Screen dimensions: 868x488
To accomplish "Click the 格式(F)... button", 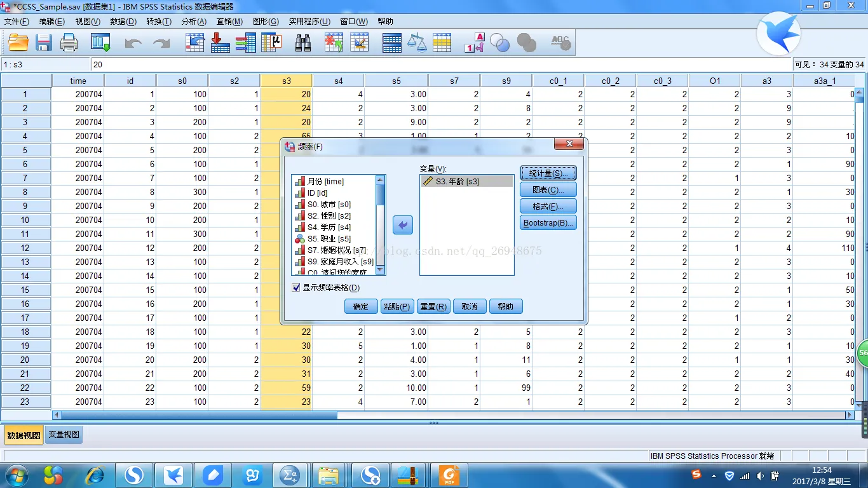I will (548, 207).
